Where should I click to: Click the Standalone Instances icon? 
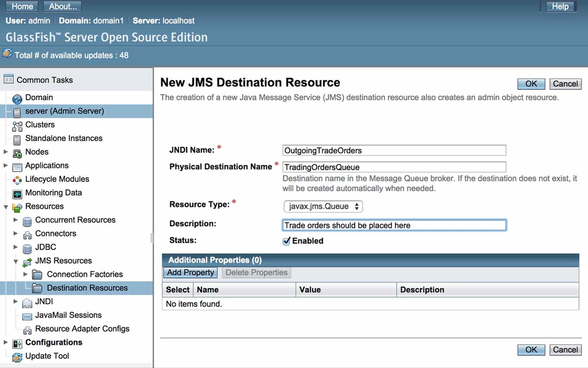pos(17,139)
